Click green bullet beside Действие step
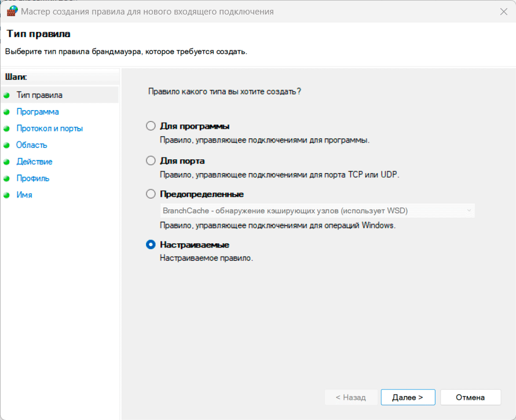Image resolution: width=516 pixels, height=420 pixels. pos(7,162)
